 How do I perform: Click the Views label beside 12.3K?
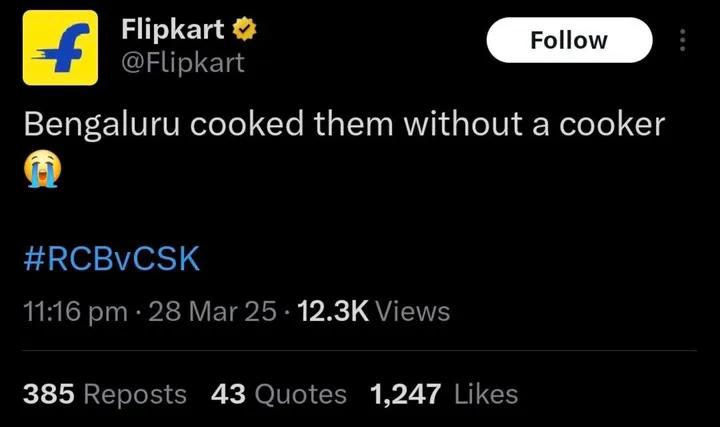point(416,312)
